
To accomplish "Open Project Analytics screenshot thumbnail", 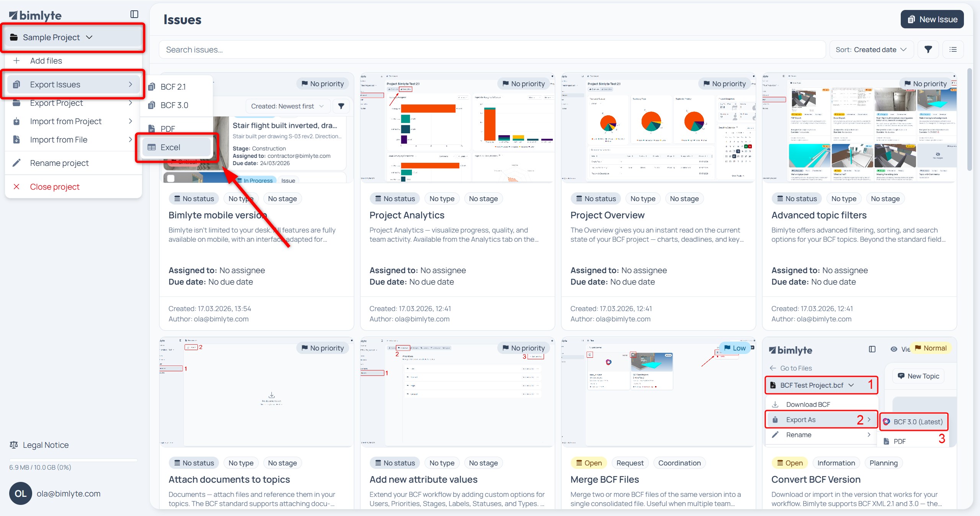I will (x=457, y=128).
